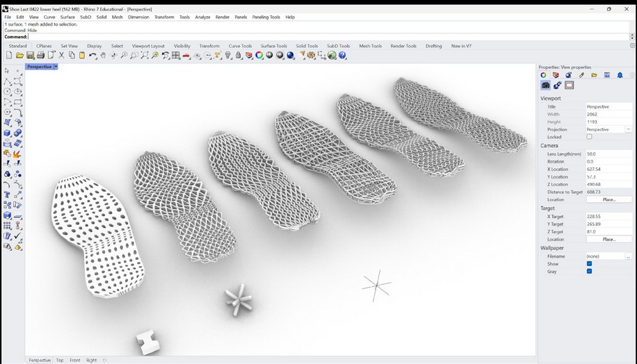Viewport: 637px width, 364px height.
Task: Click the Lens Length input field
Action: pos(609,154)
